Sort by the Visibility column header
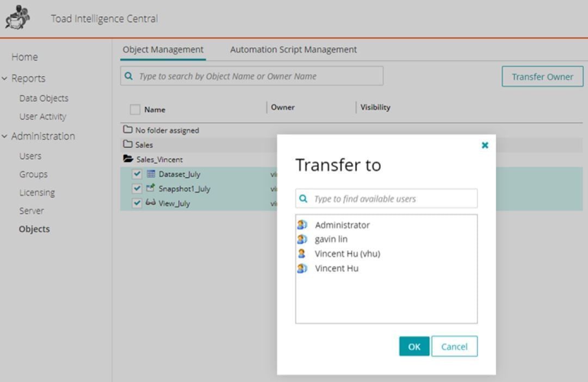This screenshot has width=588, height=382. click(375, 107)
